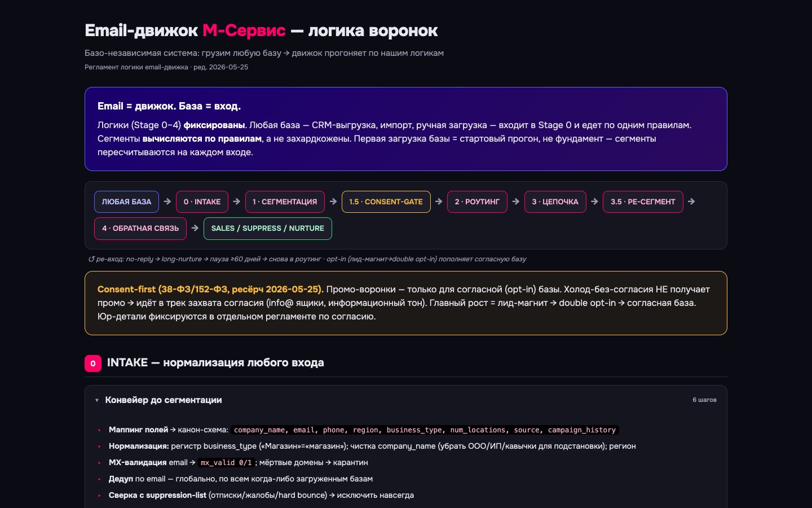This screenshot has height=508, width=812.
Task: Select the SALES / SUPPRESS / NURTURE chip
Action: (x=268, y=229)
